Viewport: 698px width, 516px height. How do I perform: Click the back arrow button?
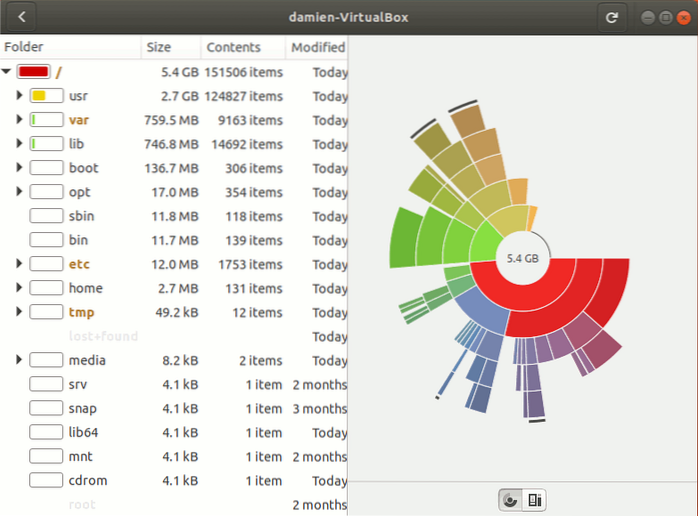click(x=21, y=17)
